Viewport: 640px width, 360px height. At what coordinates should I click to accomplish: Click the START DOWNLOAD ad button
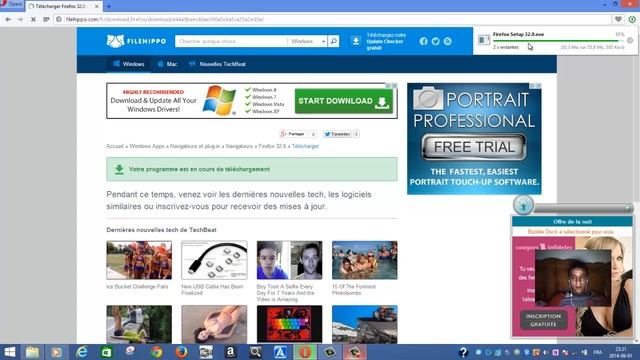click(x=344, y=101)
